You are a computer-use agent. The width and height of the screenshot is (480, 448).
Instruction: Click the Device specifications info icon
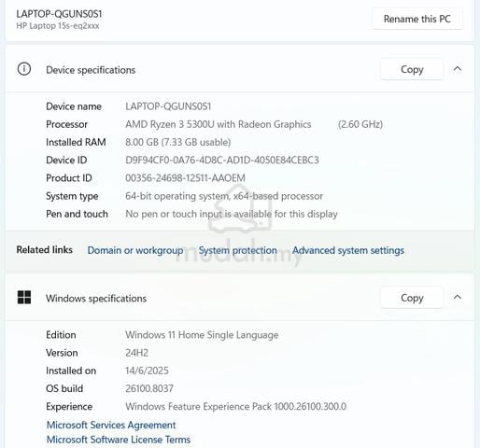click(24, 69)
